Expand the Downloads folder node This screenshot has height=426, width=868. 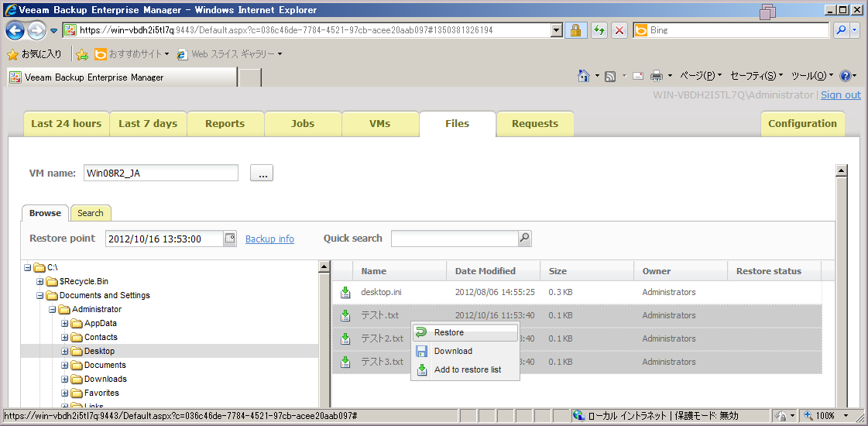pos(65,379)
